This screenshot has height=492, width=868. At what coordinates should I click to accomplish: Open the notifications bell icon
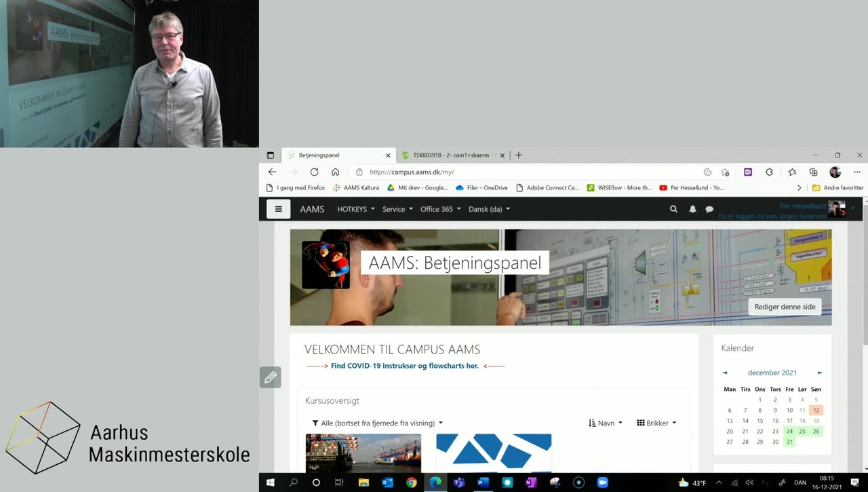click(x=692, y=209)
